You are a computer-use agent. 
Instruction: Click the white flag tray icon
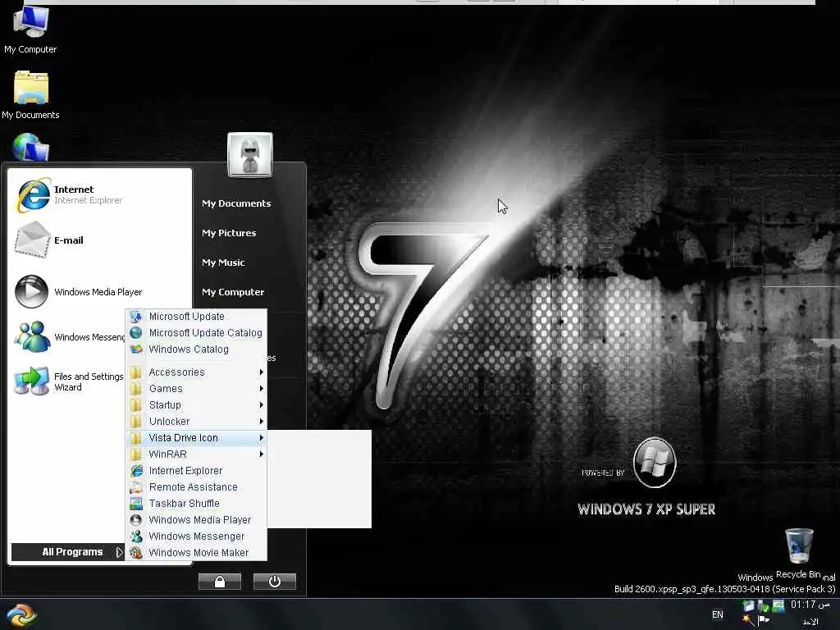764,620
